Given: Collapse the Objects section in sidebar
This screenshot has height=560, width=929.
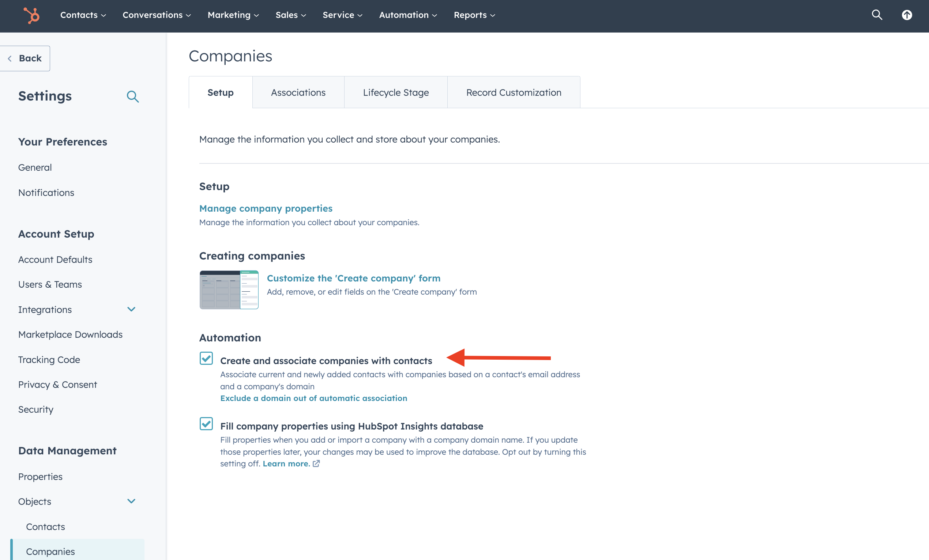Looking at the screenshot, I should click(131, 501).
